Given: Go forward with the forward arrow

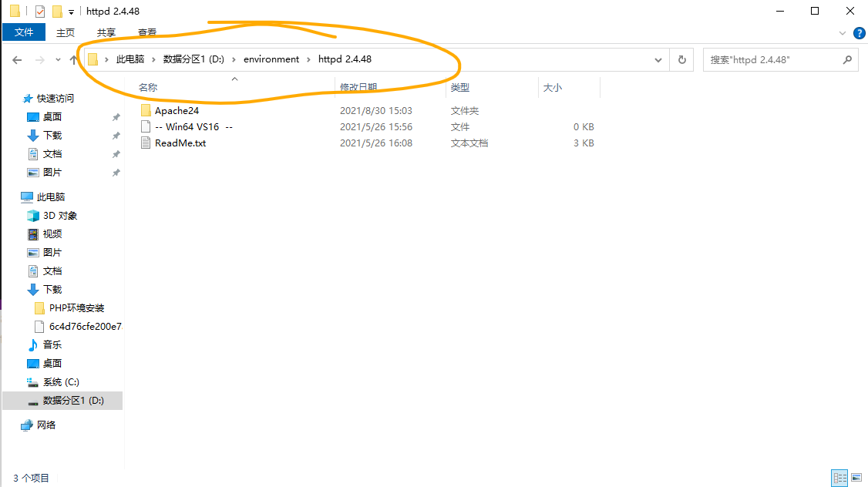Looking at the screenshot, I should pos(40,60).
